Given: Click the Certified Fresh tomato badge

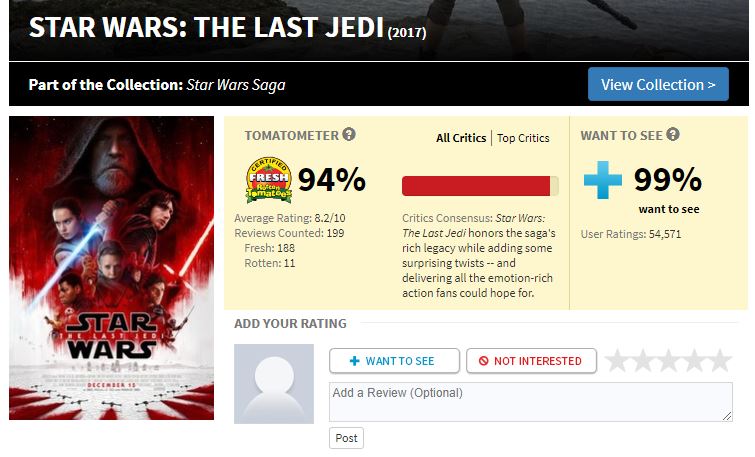Looking at the screenshot, I should 268,180.
